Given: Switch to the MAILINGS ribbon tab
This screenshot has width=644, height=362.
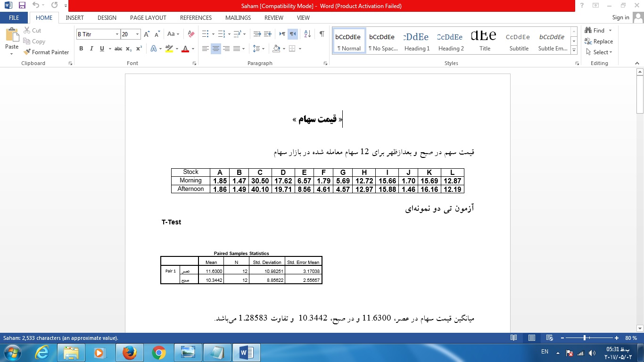Looking at the screenshot, I should [x=238, y=18].
